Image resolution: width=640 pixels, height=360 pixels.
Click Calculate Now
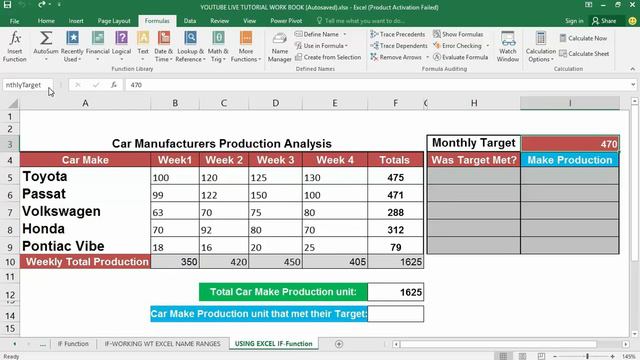coord(583,38)
